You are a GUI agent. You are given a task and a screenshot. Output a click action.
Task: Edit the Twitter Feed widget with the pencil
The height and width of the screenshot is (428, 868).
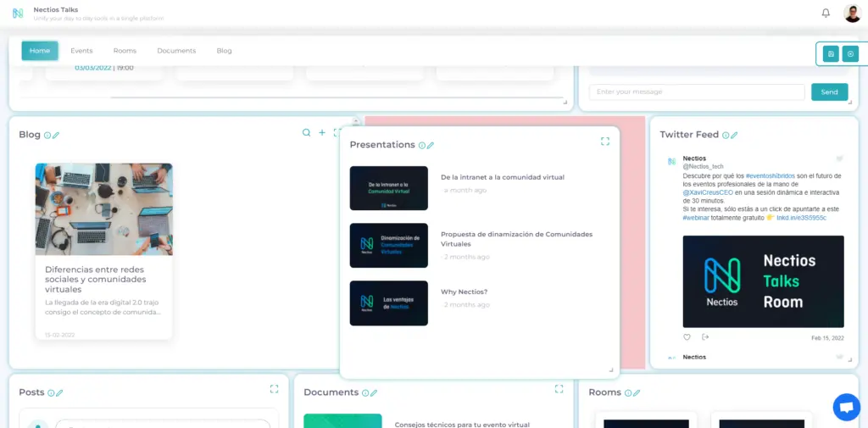(x=734, y=135)
